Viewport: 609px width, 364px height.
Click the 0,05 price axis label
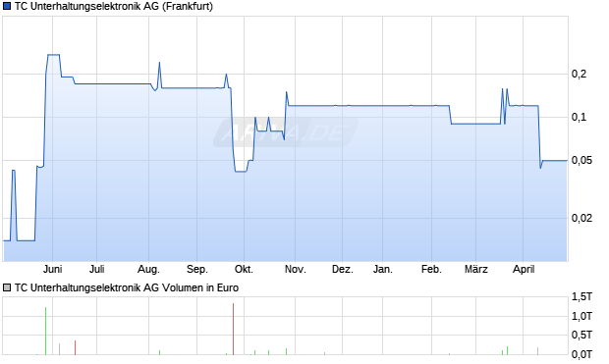(x=581, y=160)
